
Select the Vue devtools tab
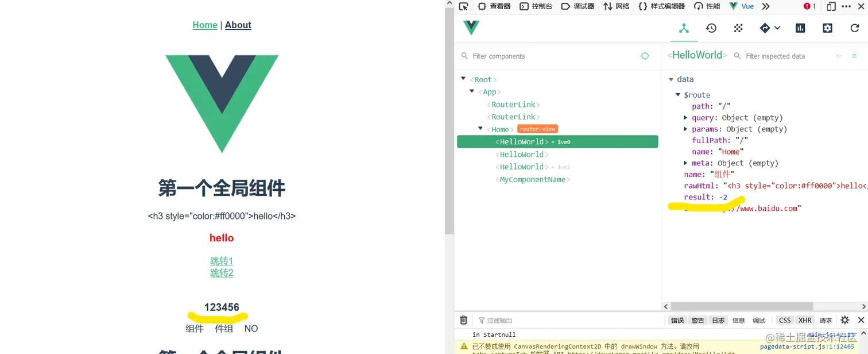[742, 6]
